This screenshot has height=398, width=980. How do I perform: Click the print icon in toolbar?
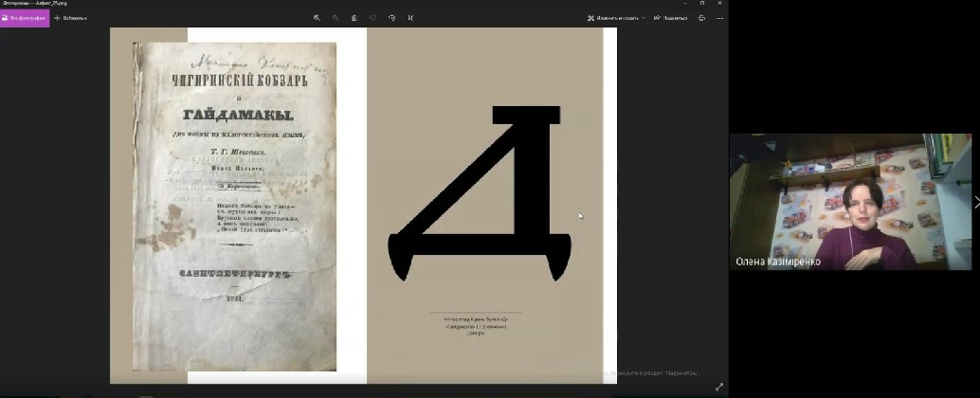tap(701, 17)
